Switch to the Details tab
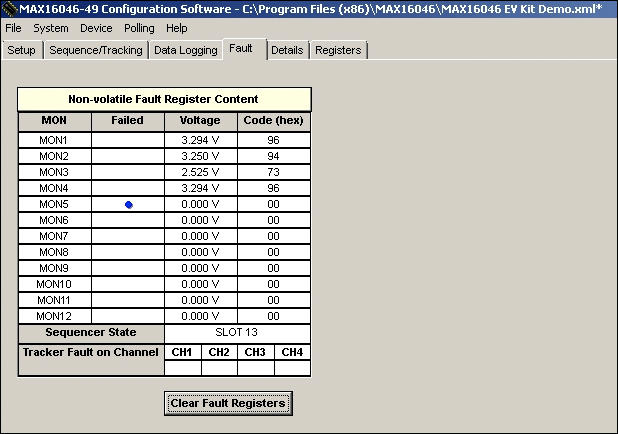618x434 pixels. (x=287, y=50)
